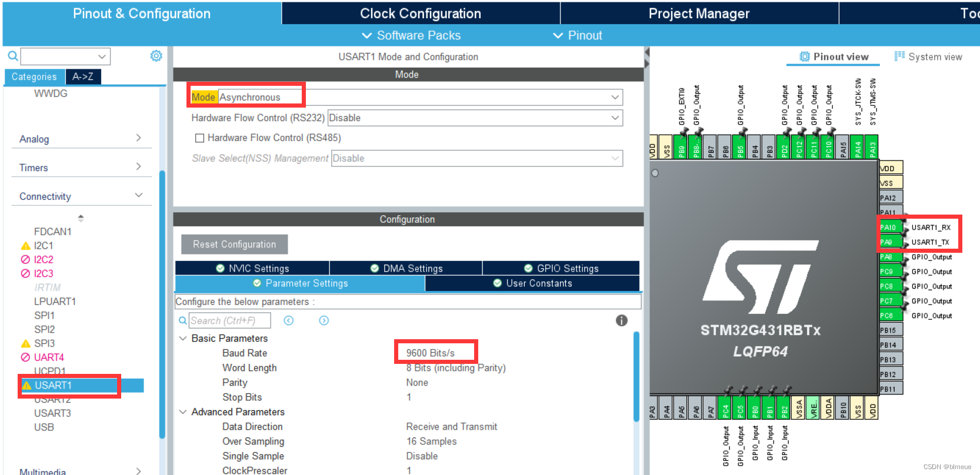Select the Categories tab
Image resolution: width=980 pixels, height=475 pixels.
coord(34,76)
